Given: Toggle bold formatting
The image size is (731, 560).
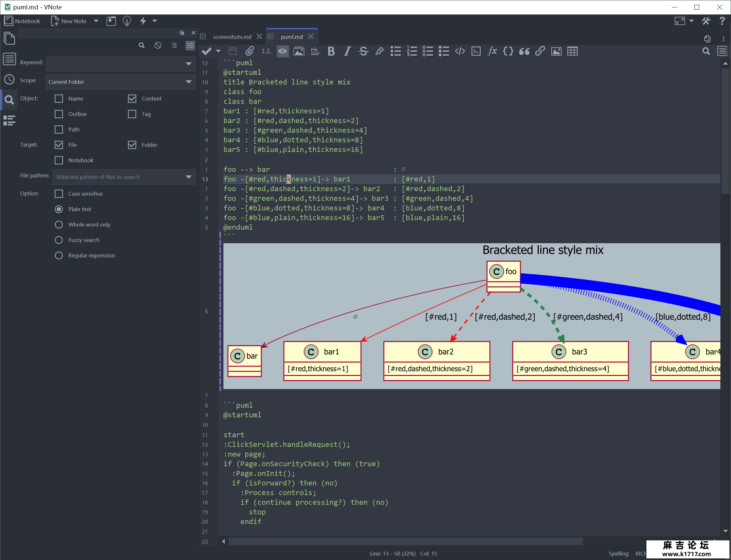Looking at the screenshot, I should [x=331, y=51].
